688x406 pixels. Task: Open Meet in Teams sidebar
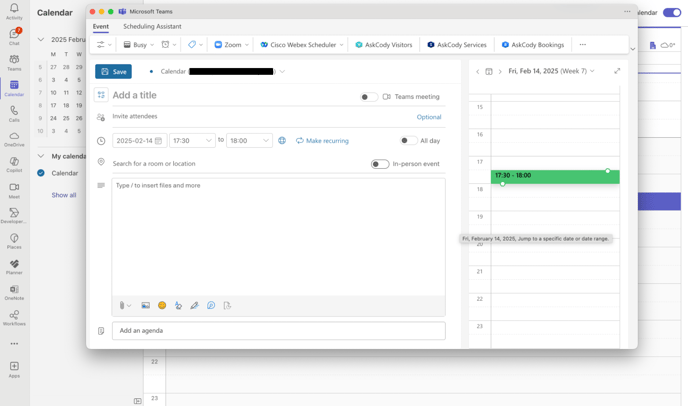click(14, 190)
